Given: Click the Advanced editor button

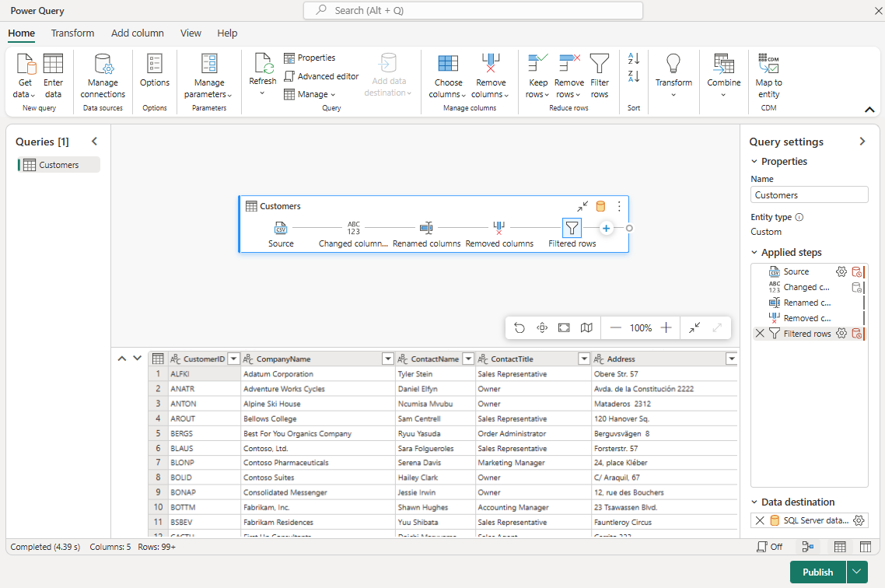Looking at the screenshot, I should click(321, 76).
